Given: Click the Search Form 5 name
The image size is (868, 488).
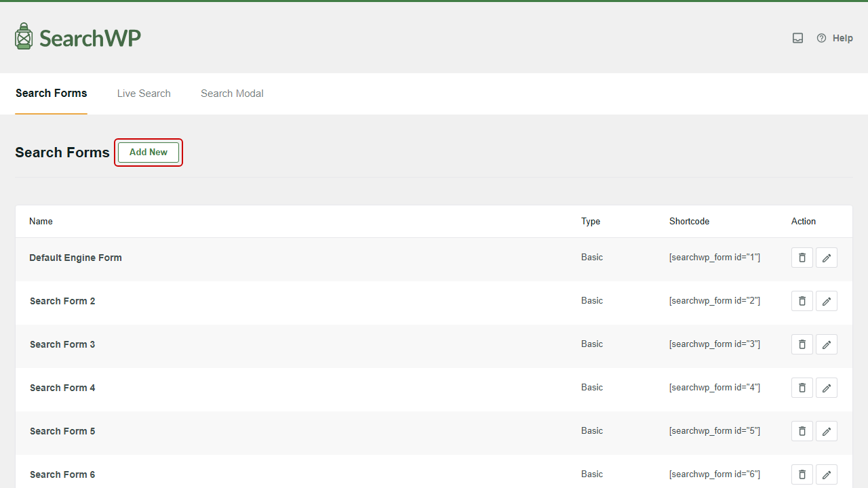Looking at the screenshot, I should (62, 431).
